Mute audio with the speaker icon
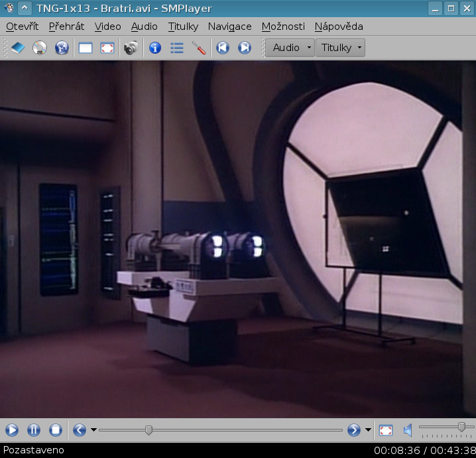 pyautogui.click(x=408, y=430)
